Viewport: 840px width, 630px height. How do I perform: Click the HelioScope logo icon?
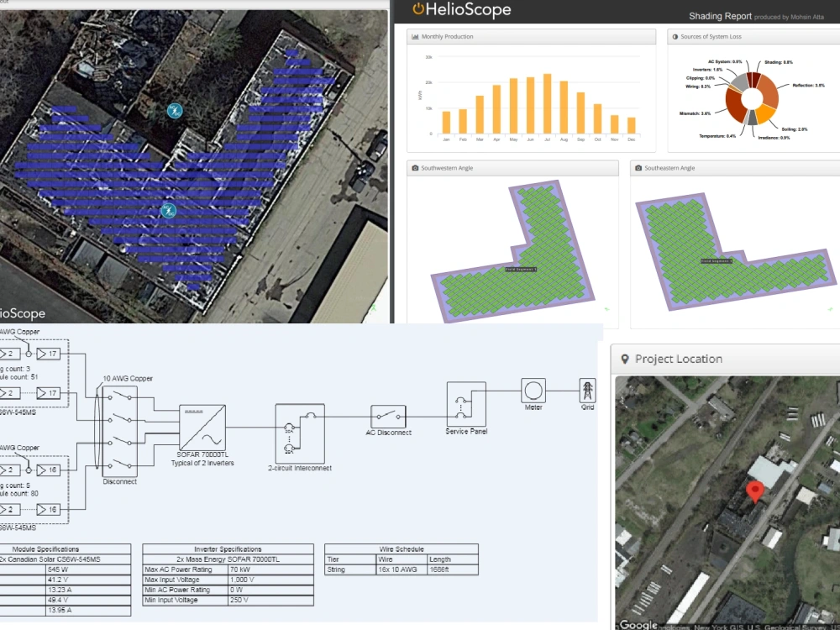[x=417, y=10]
